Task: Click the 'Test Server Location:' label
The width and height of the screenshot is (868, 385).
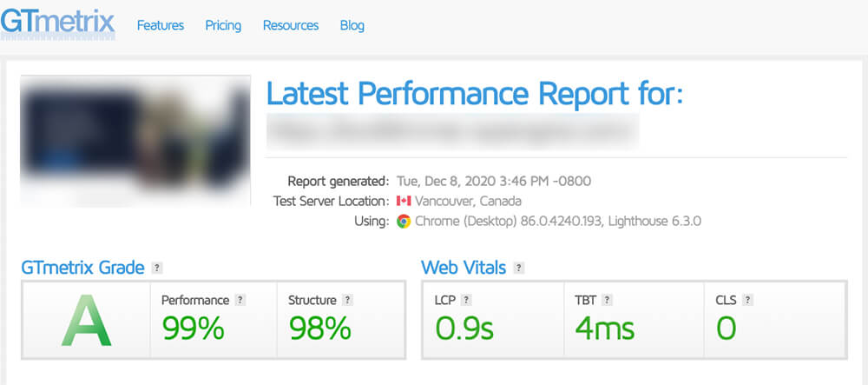Action: click(x=331, y=201)
